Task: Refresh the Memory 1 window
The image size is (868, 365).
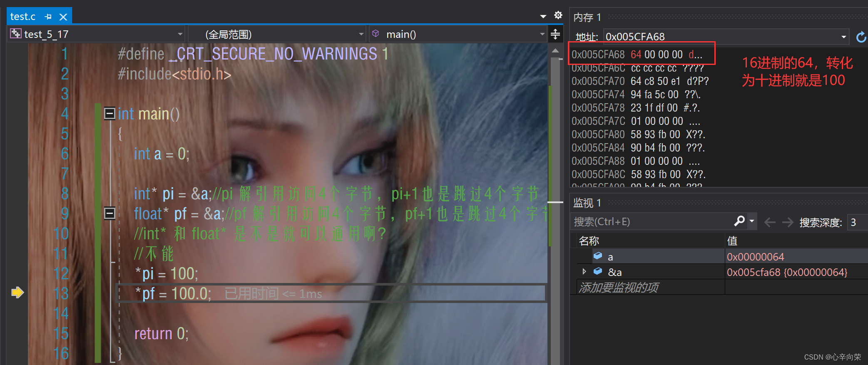Action: coord(861,37)
